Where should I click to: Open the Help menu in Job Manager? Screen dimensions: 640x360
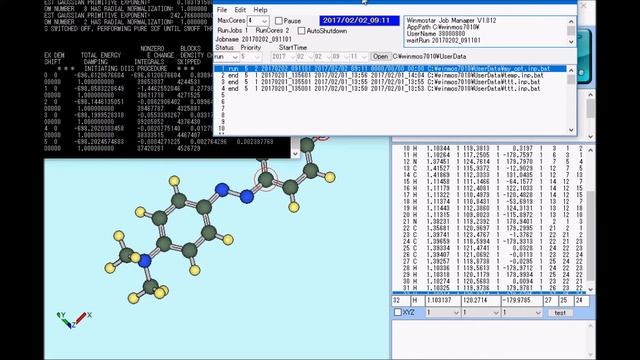[x=260, y=10]
